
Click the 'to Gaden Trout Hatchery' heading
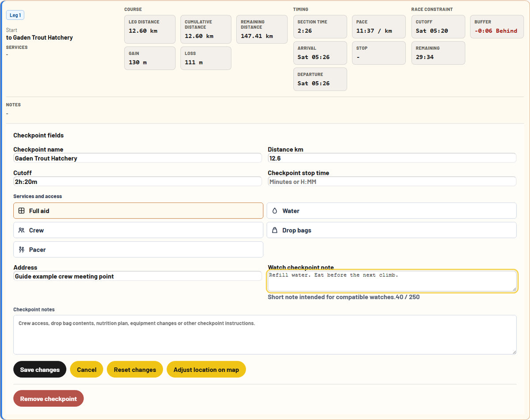[x=39, y=37]
